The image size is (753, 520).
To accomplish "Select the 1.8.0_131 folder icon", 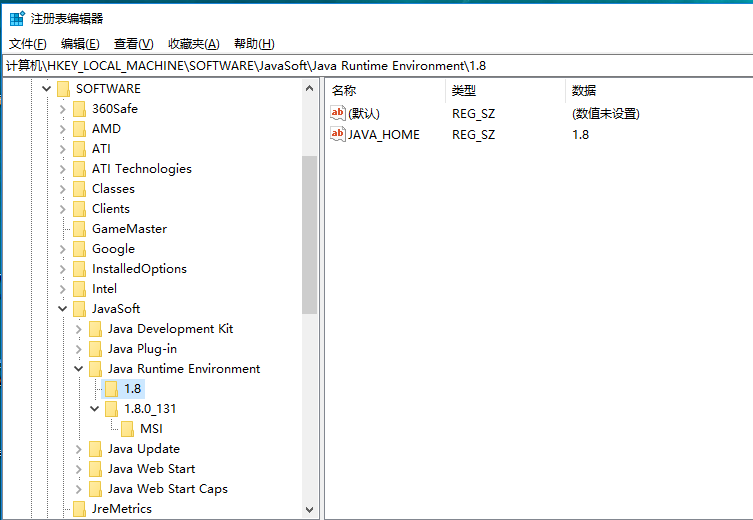I will (x=112, y=409).
